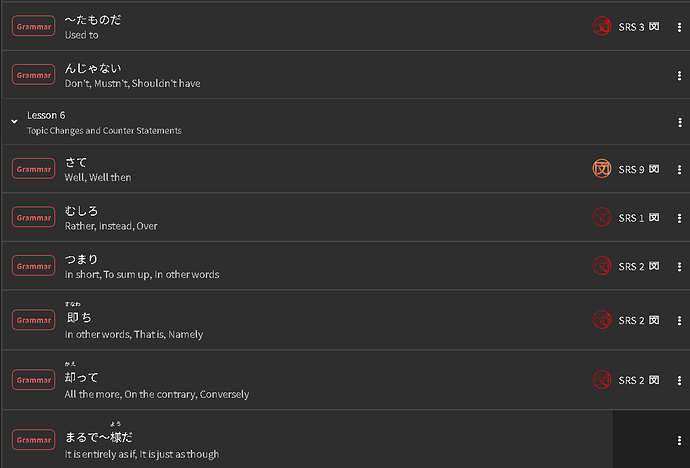Screen dimensions: 690x468
Task: Click the red stamp icon for 却って
Action: 602,380
